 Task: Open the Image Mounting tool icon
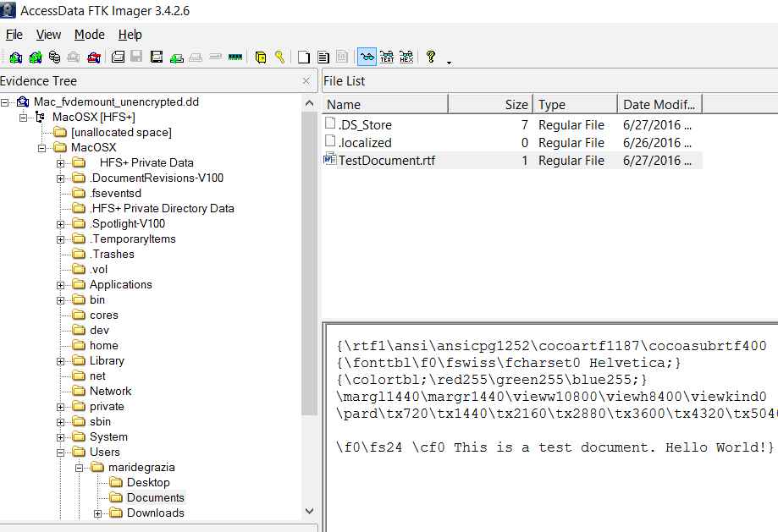(54, 58)
